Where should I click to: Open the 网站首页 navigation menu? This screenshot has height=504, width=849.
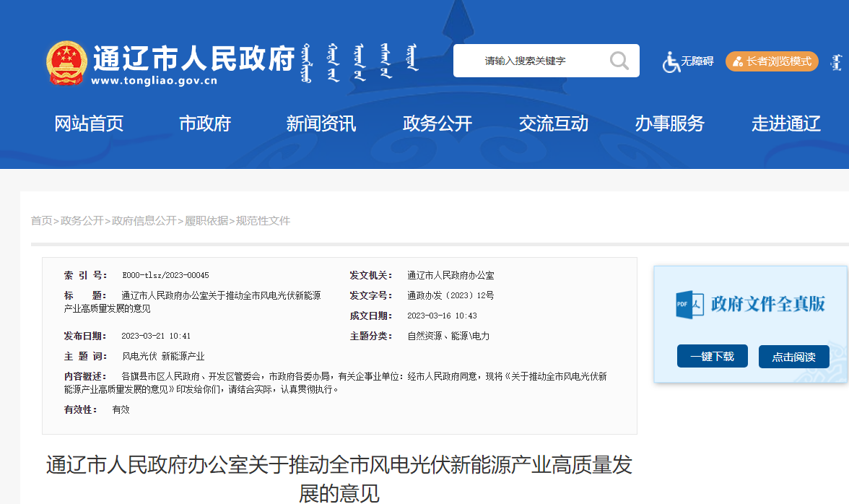89,124
